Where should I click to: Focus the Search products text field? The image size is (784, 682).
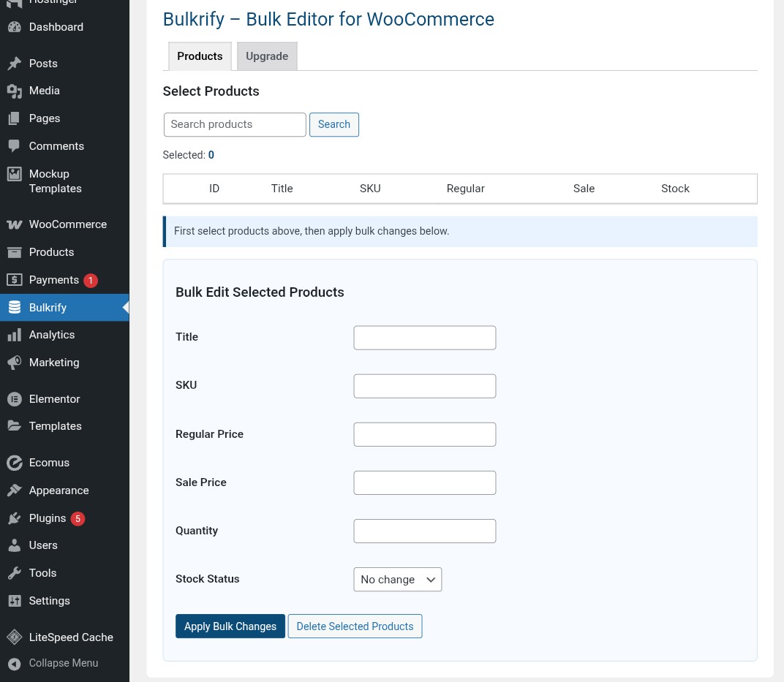click(x=235, y=124)
